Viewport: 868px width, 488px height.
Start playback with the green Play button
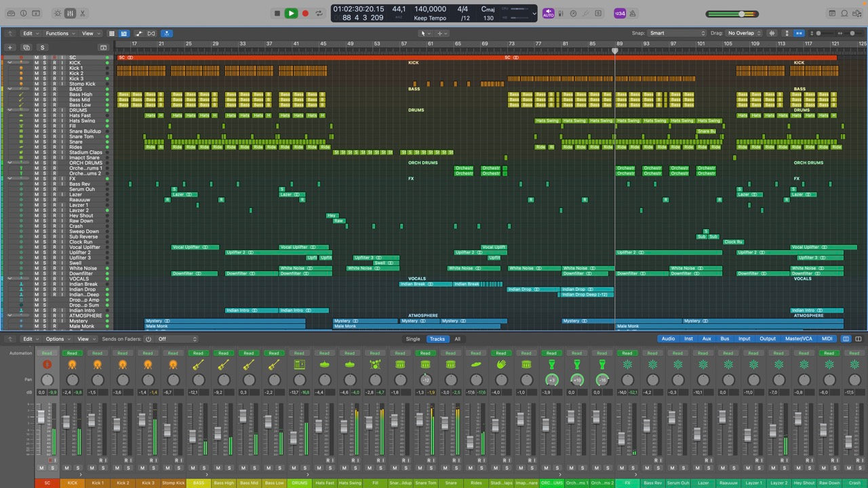[291, 13]
